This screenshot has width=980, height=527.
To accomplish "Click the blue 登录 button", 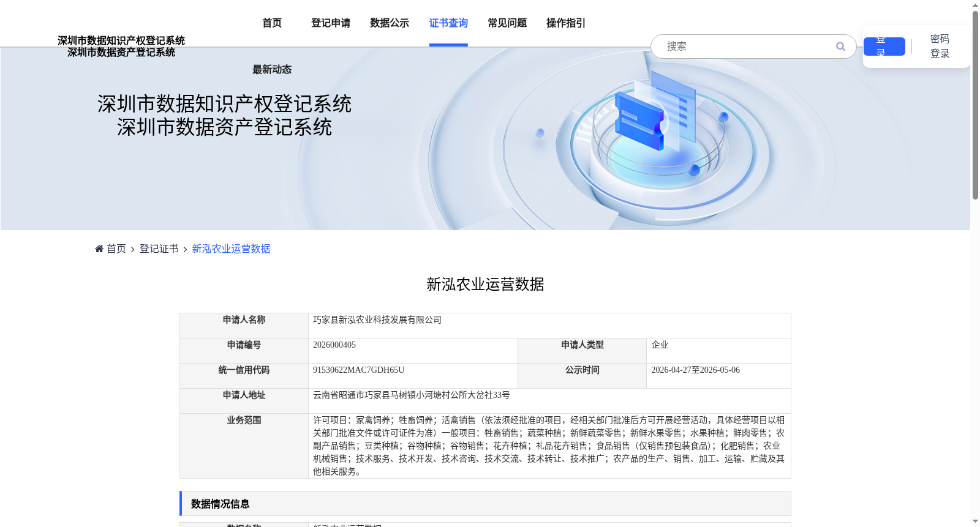I will click(884, 47).
